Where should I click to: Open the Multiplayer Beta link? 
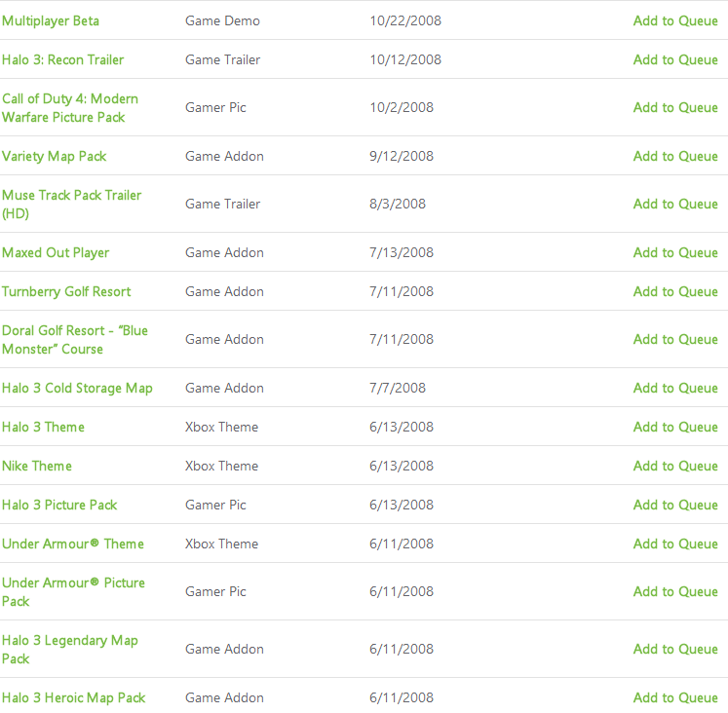click(x=51, y=20)
